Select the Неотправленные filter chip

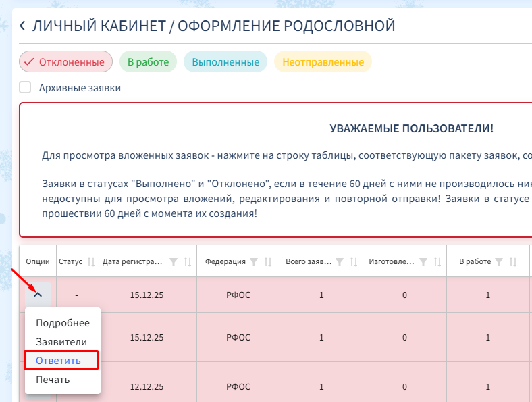[323, 62]
